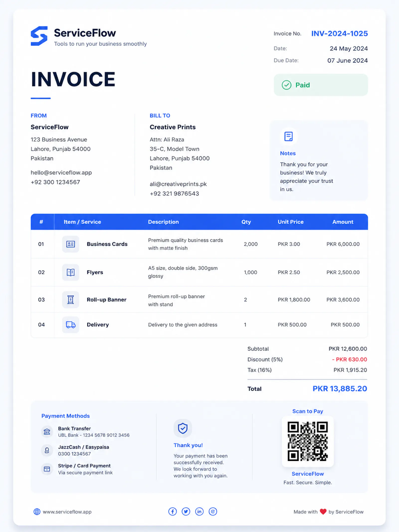Click the Tax value PKR 1,915.20
The width and height of the screenshot is (399, 532).
[x=350, y=370]
